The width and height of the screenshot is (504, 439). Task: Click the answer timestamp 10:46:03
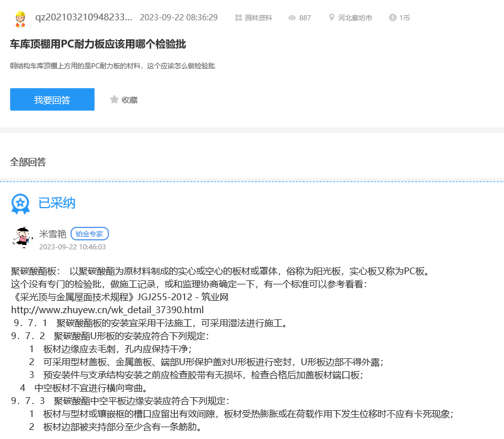coord(72,247)
